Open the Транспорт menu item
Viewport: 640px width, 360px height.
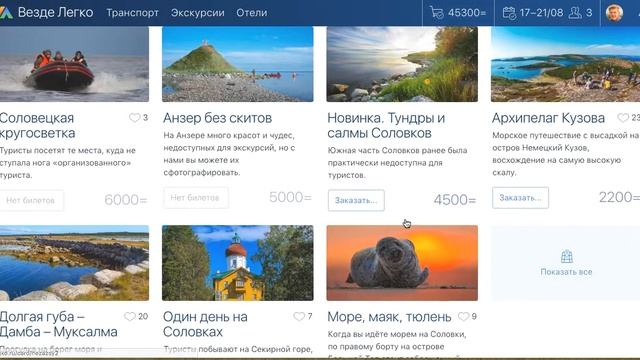(x=132, y=13)
